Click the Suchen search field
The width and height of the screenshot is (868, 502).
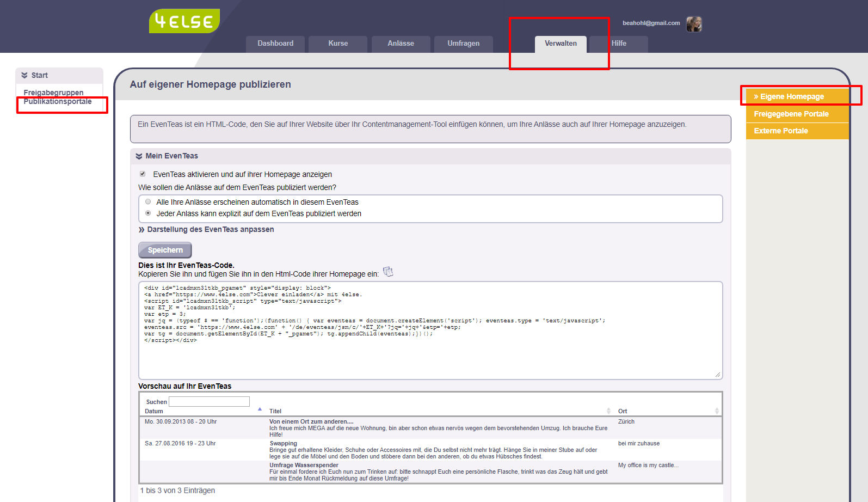point(209,402)
